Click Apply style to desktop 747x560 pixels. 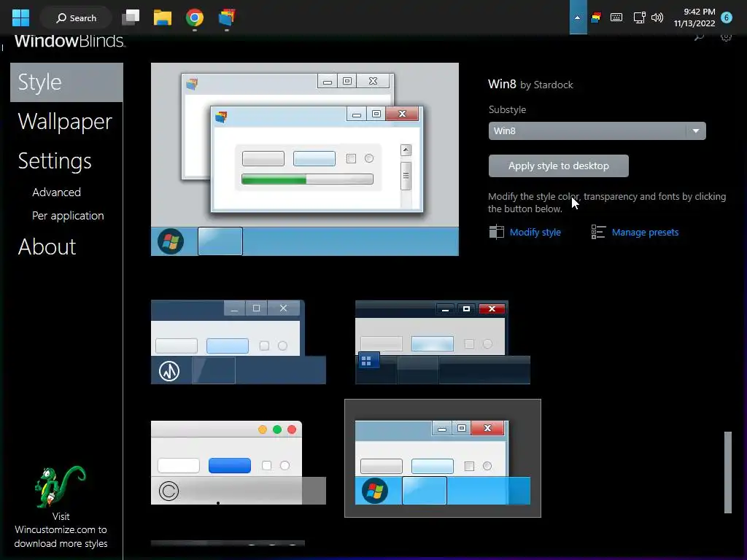pos(558,166)
